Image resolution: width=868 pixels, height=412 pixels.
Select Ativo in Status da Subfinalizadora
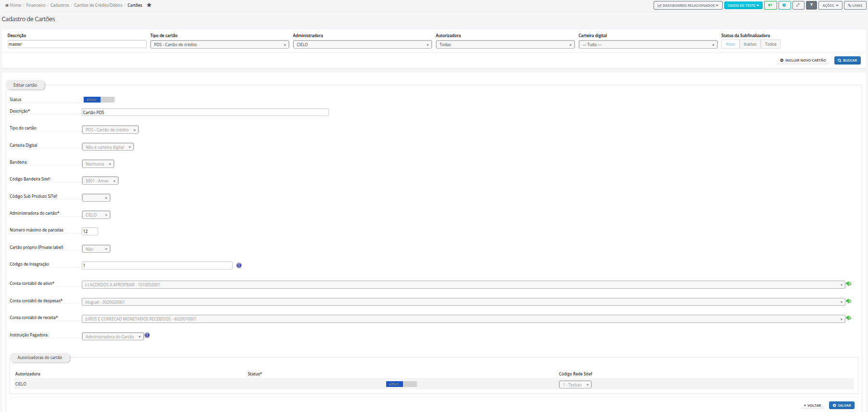click(x=730, y=44)
